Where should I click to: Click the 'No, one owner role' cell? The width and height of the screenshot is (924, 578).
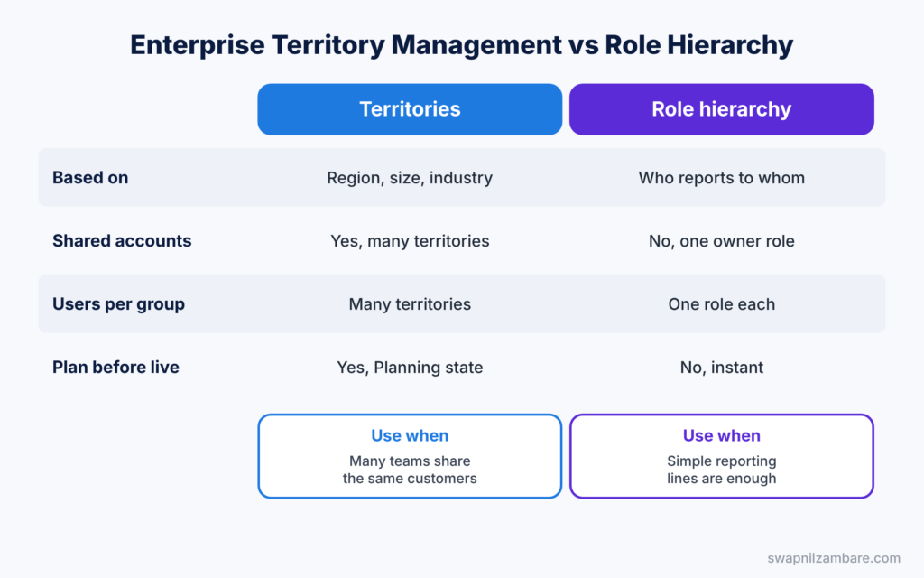pos(721,240)
